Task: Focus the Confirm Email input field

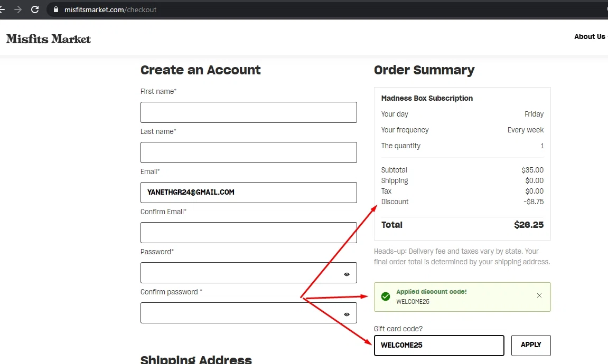Action: click(x=249, y=232)
